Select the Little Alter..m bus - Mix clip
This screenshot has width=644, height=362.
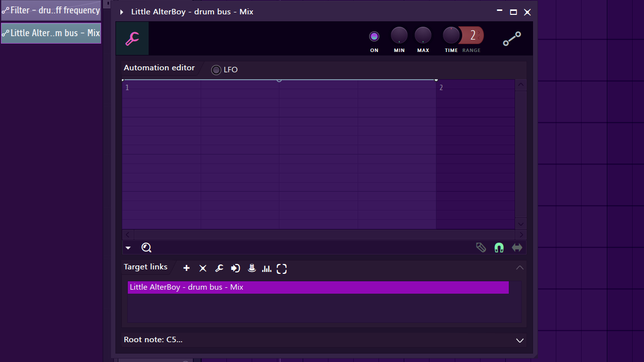point(51,33)
